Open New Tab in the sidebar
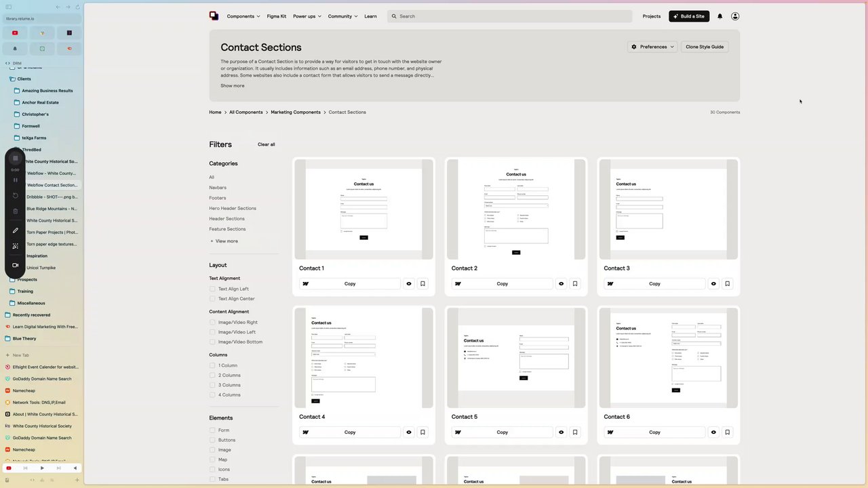Screen dimensions: 868x488 [20, 355]
